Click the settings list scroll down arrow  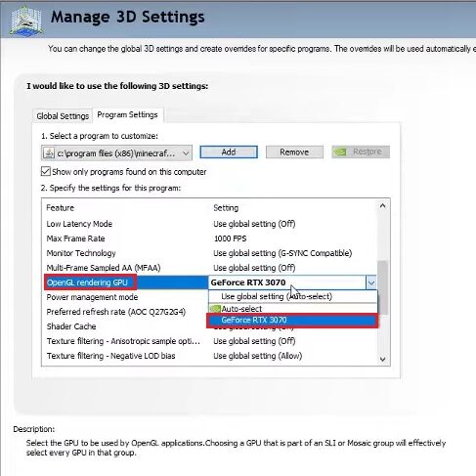(383, 359)
